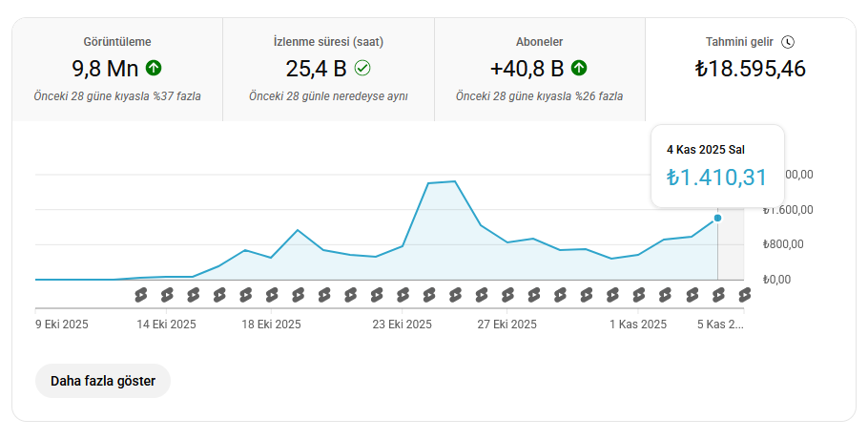
Task: Click green up arrow next to +40,8 B
Action: click(x=579, y=68)
